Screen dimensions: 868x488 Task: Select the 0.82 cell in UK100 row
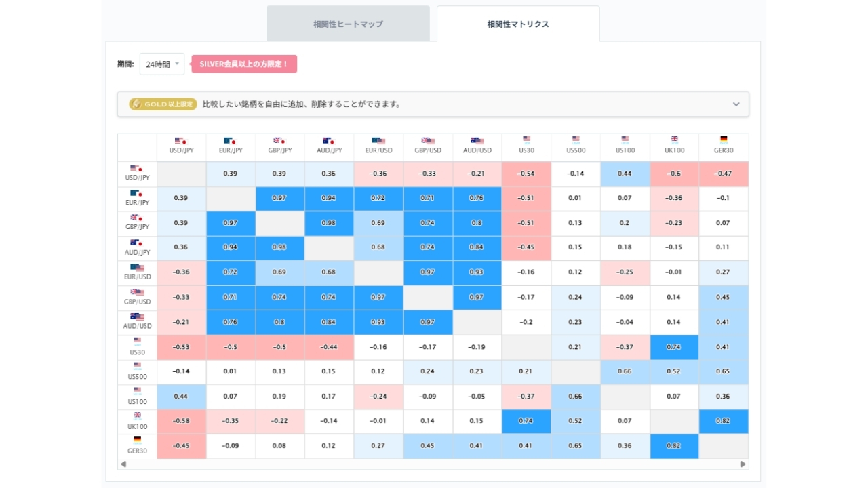(724, 422)
